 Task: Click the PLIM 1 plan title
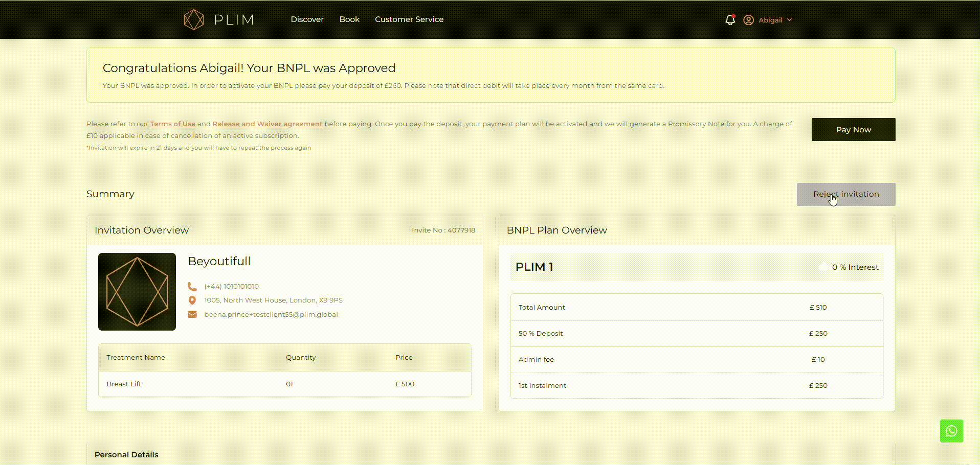pos(534,267)
